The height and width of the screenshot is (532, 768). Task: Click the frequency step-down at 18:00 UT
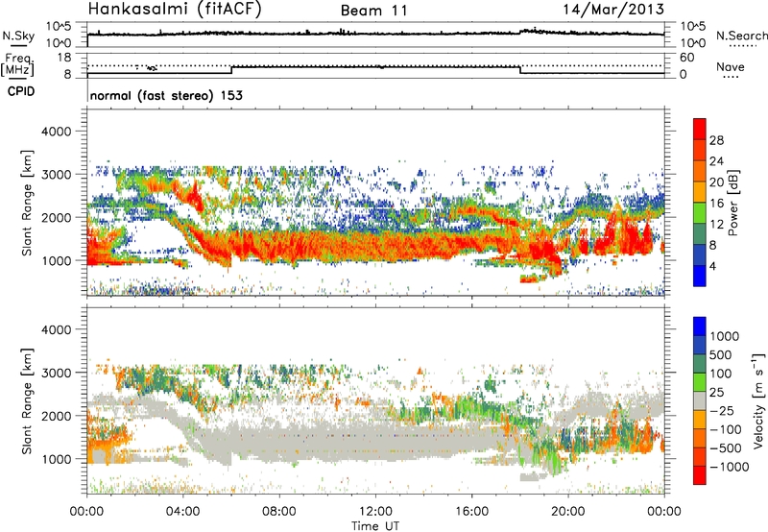(519, 70)
